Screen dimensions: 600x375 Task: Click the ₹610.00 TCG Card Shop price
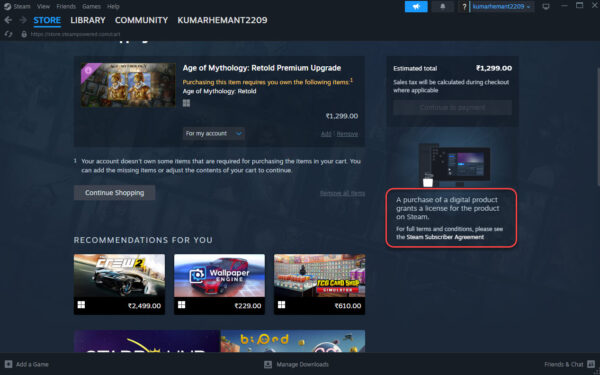point(348,306)
